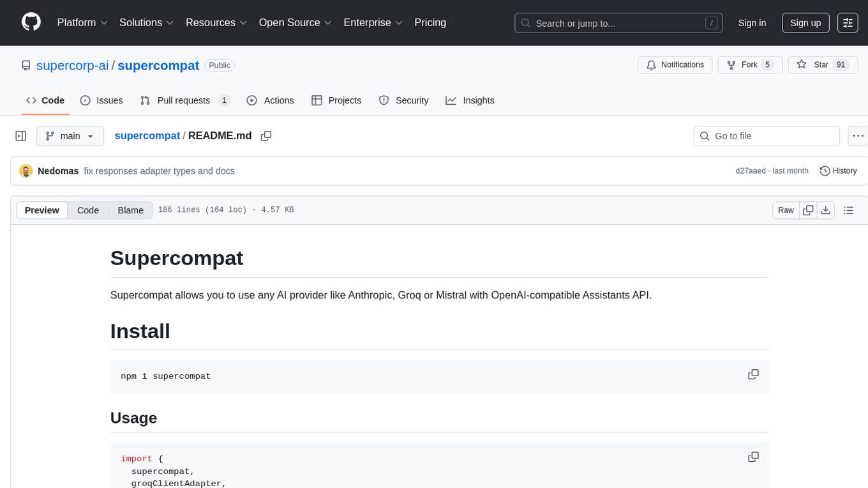Expand the Enterprise menu
Screen dimensions: 868x488
(x=373, y=22)
